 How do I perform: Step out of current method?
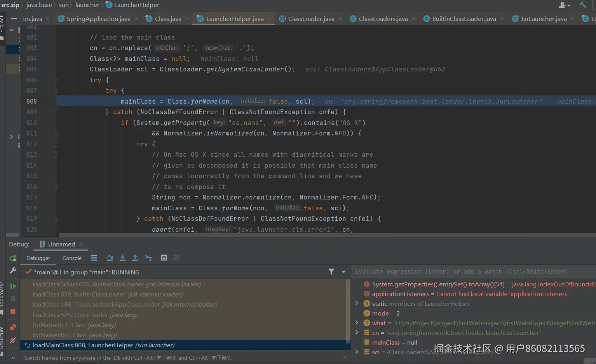tap(135, 258)
